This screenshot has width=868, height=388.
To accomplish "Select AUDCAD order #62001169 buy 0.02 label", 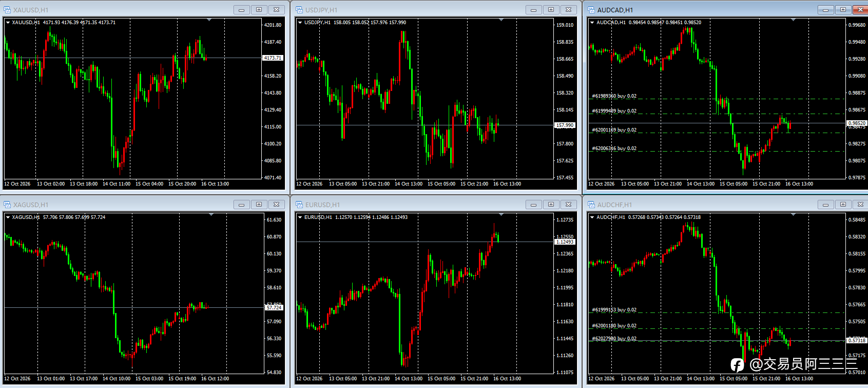I will (x=614, y=130).
